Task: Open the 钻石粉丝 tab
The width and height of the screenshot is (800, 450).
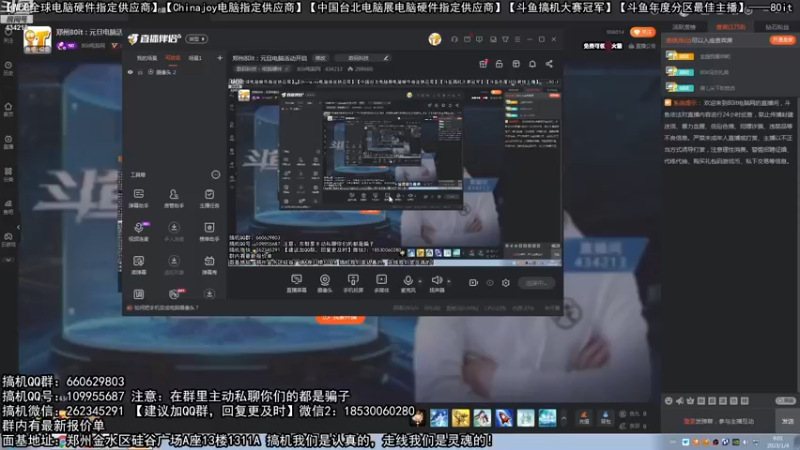Action: [x=777, y=27]
